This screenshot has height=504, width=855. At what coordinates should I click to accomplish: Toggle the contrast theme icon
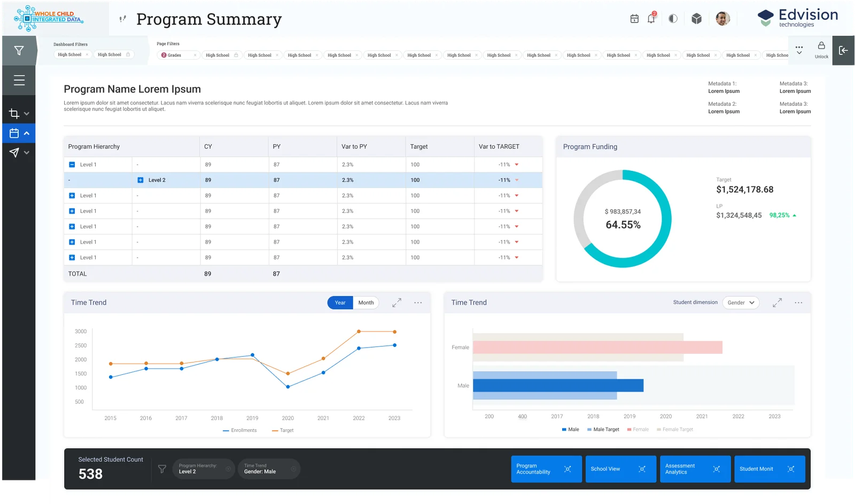[x=673, y=19]
